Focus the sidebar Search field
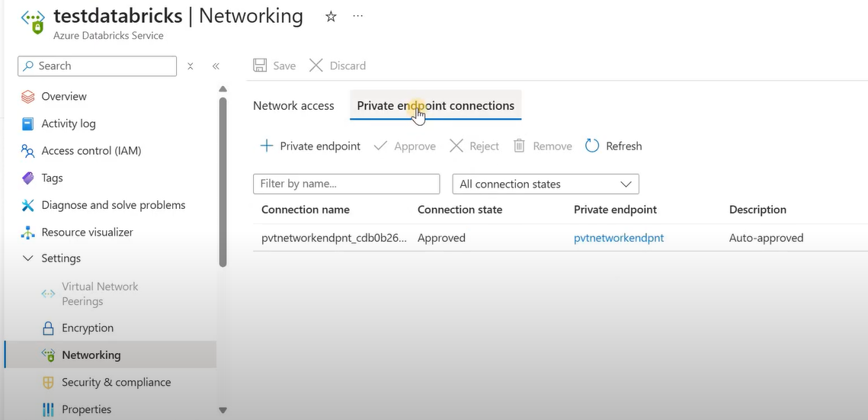The width and height of the screenshot is (868, 420). coord(98,66)
